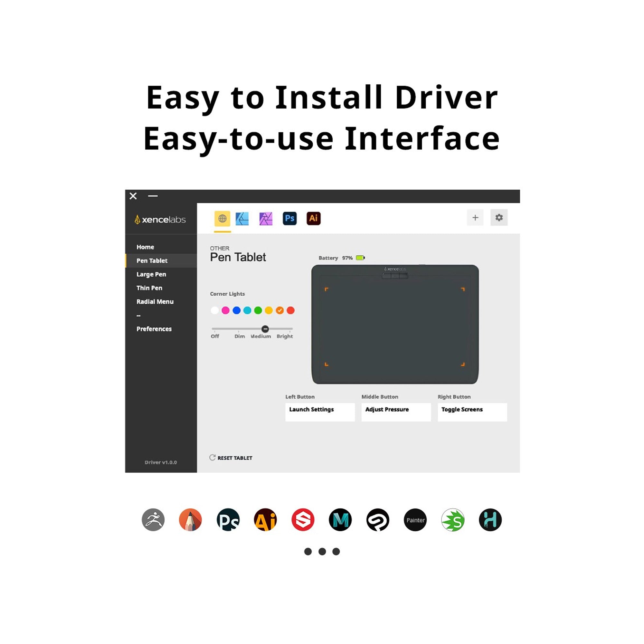Open Preferences in the sidebar

point(154,329)
